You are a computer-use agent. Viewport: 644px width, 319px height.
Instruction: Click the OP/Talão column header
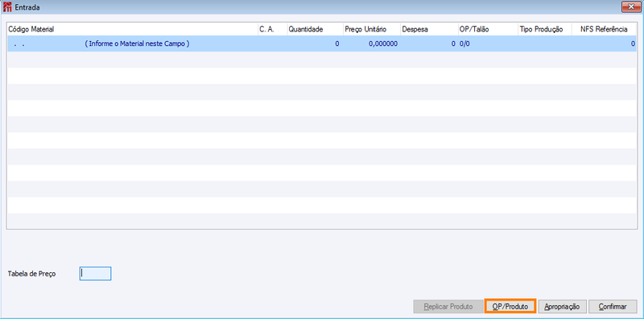[488, 29]
